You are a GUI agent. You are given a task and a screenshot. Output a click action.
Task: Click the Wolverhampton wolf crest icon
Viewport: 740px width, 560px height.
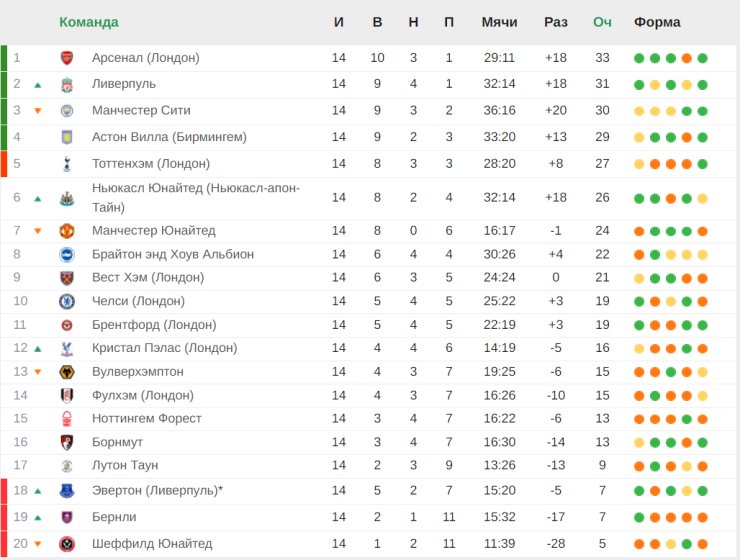pos(67,372)
